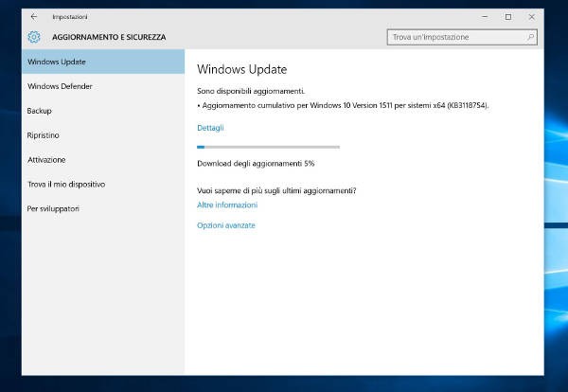Click 'Sono disponibili aggiornamenti.' text
This screenshot has height=392, width=568.
pyautogui.click(x=251, y=91)
